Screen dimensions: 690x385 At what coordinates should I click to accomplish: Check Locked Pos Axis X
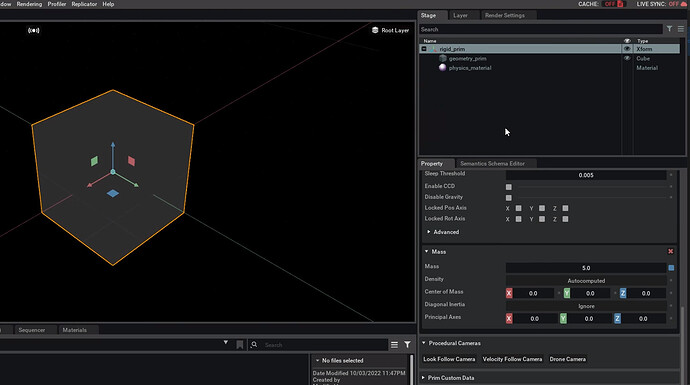(x=518, y=208)
